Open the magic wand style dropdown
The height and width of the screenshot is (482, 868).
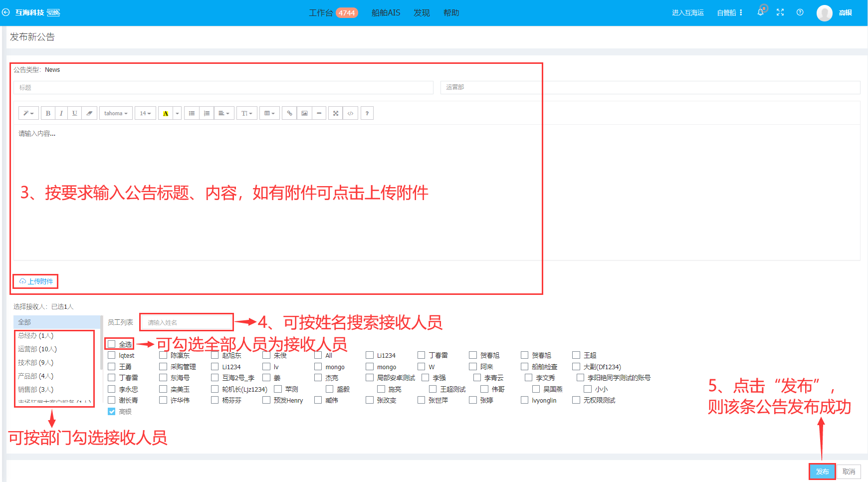coord(28,113)
